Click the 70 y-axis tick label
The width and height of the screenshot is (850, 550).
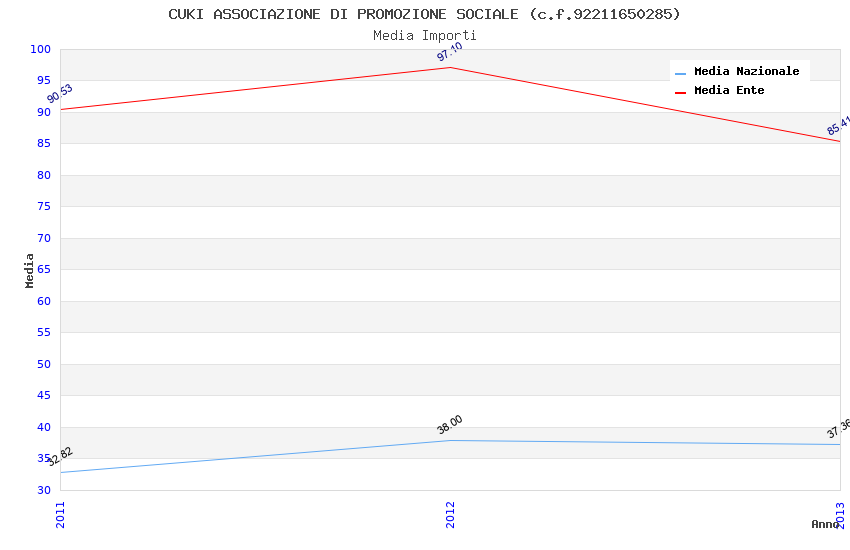click(43, 238)
